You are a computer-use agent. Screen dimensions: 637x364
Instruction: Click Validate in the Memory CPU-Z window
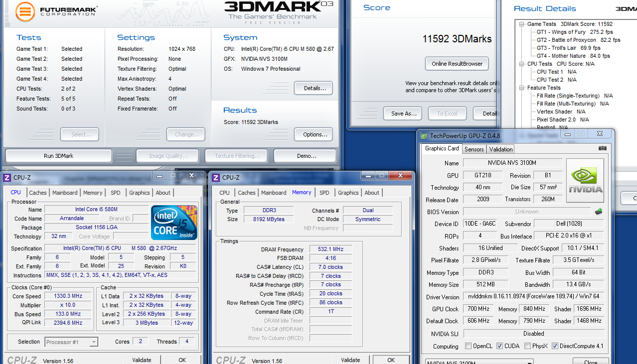pos(350,360)
